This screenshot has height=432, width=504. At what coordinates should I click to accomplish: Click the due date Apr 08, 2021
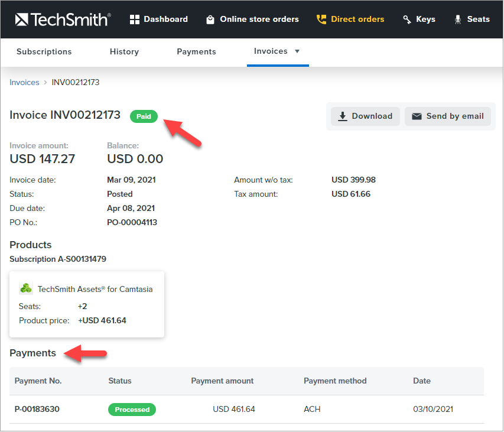131,208
